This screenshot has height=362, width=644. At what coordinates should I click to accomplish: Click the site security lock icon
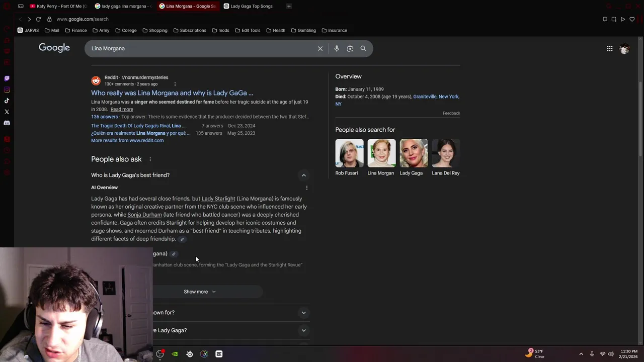click(x=49, y=19)
